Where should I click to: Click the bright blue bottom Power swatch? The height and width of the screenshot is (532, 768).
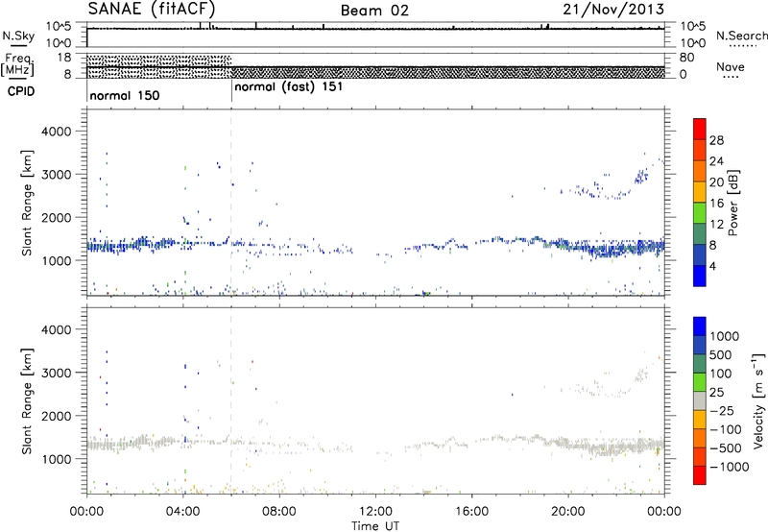(x=700, y=276)
